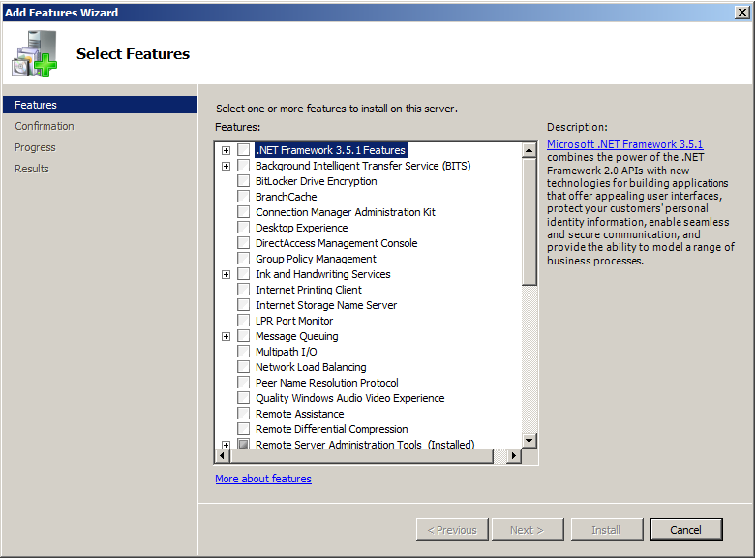Click the Next button
Image resolution: width=756 pixels, height=559 pixels.
528,530
